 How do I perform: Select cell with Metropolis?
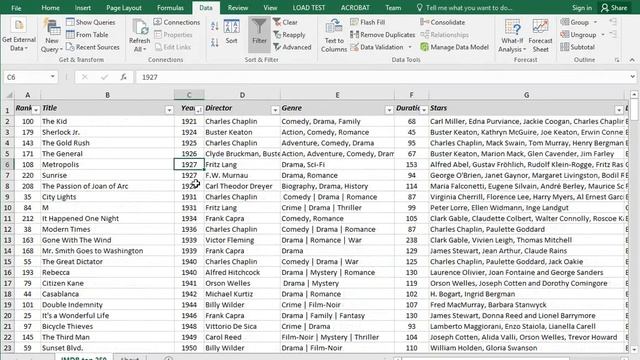[x=107, y=164]
